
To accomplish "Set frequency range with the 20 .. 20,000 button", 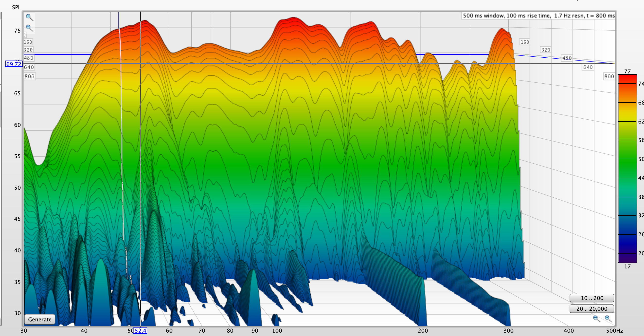I will click(592, 309).
